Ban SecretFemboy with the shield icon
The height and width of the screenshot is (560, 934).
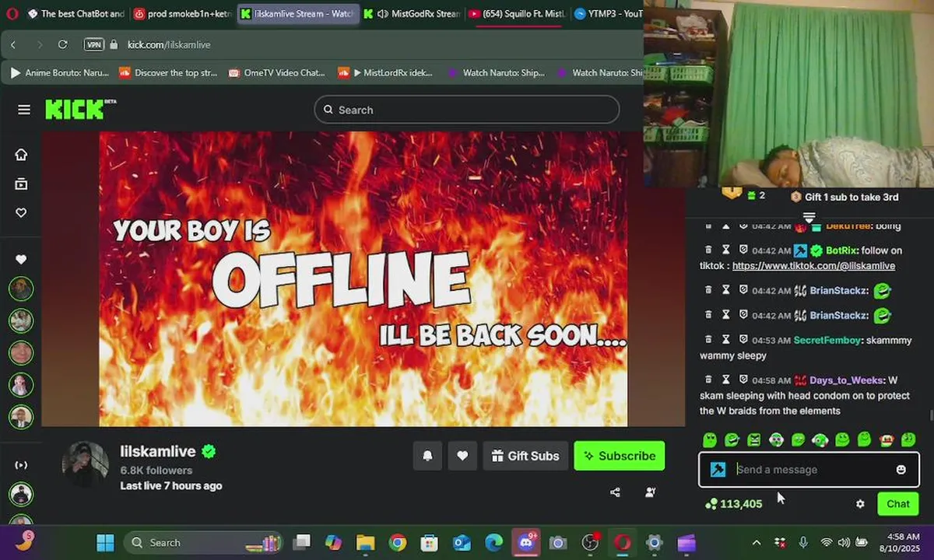743,340
